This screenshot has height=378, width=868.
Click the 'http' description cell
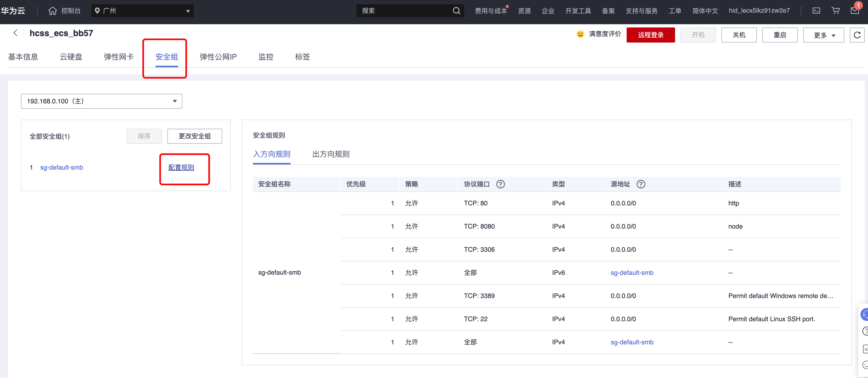[x=733, y=203]
